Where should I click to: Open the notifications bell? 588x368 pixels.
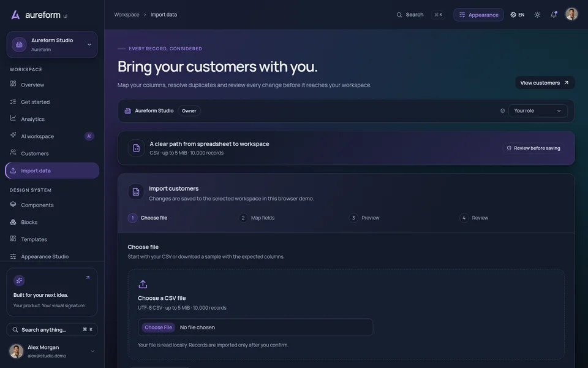coord(554,15)
